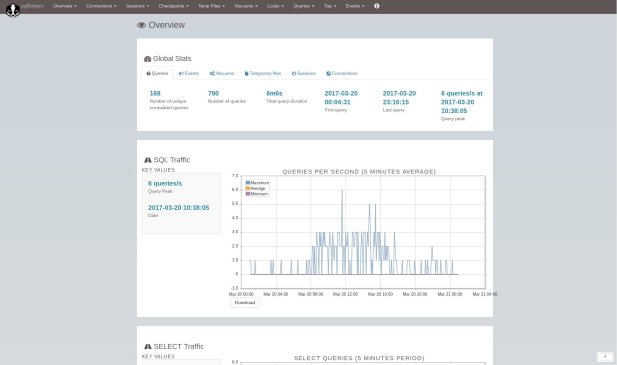Click the 2017-03-20 10:38:05 date key value
Image resolution: width=617 pixels, height=365 pixels.
179,208
